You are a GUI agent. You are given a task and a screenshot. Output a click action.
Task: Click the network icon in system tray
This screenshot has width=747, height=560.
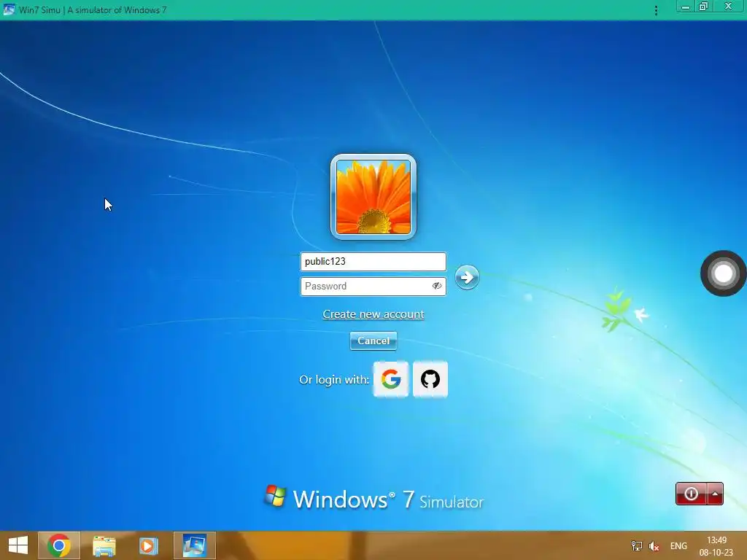coord(636,546)
